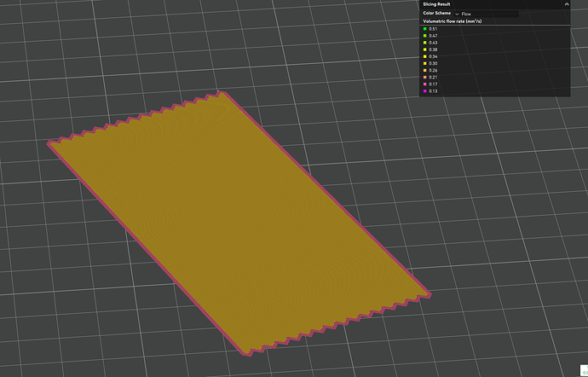The width and height of the screenshot is (588, 377).
Task: Click the Color Scheme label
Action: pos(437,13)
